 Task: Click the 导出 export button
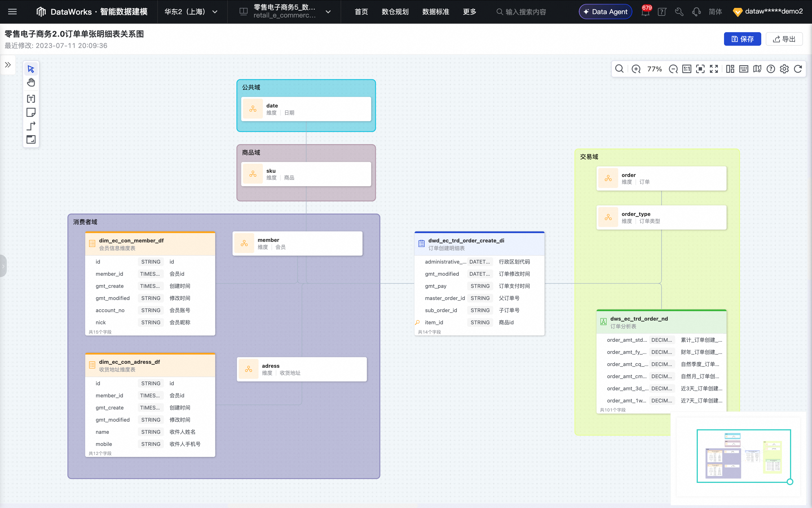784,39
